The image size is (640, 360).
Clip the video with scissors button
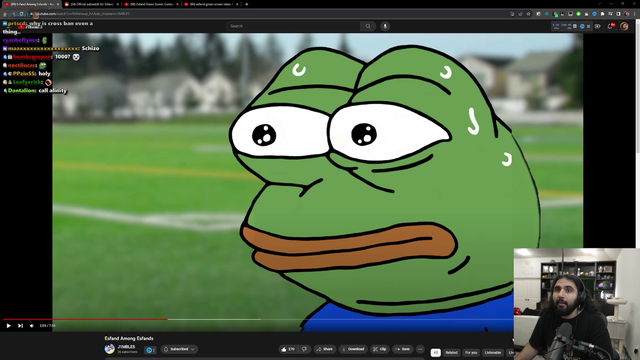coord(380,349)
